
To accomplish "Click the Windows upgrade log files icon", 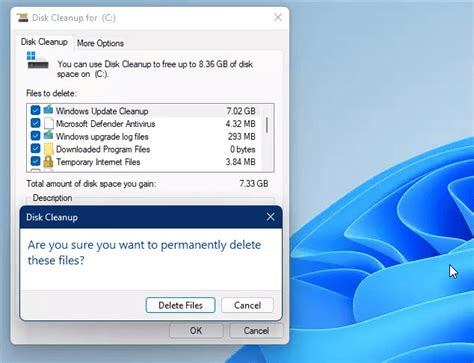I will (49, 136).
